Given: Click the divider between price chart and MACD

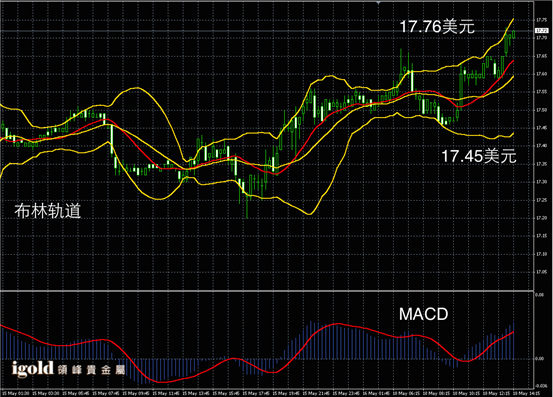Looking at the screenshot, I should click(x=267, y=291).
